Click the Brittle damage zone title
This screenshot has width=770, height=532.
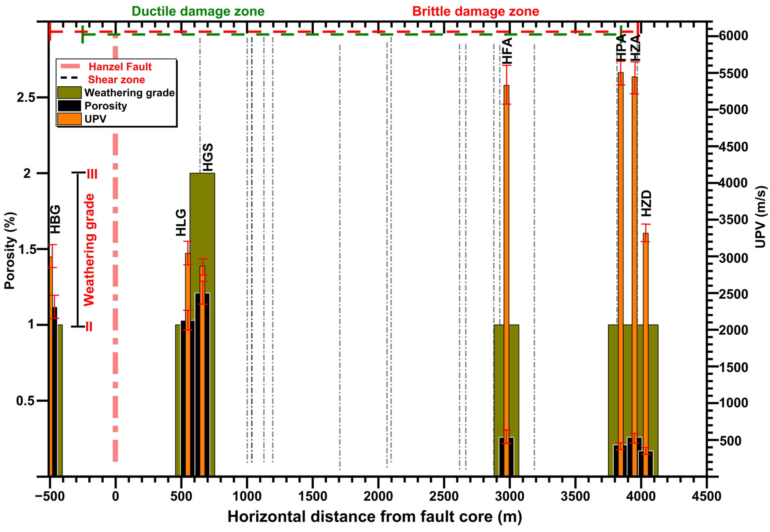(475, 11)
